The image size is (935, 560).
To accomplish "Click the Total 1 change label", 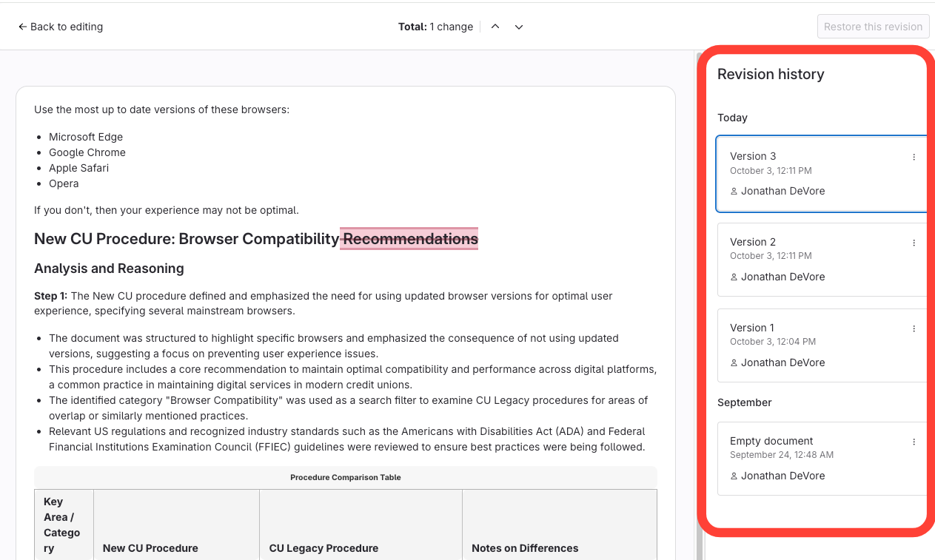I will tap(435, 27).
